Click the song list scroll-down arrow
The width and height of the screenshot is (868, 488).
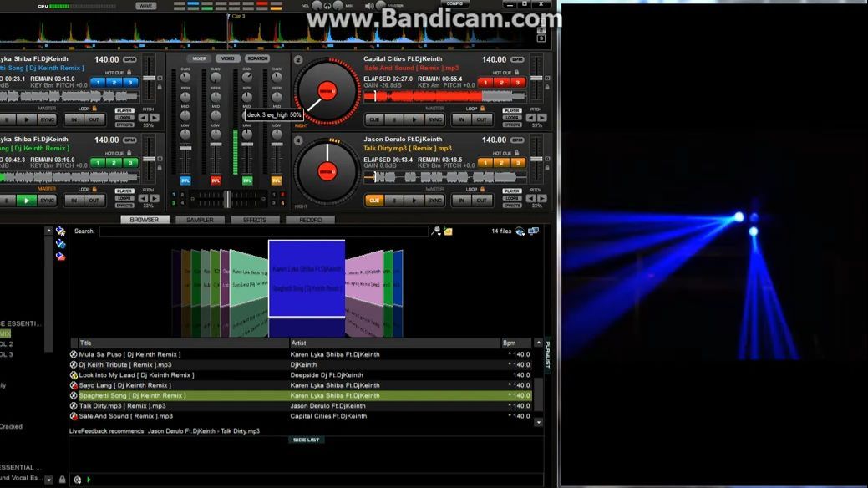(x=538, y=422)
